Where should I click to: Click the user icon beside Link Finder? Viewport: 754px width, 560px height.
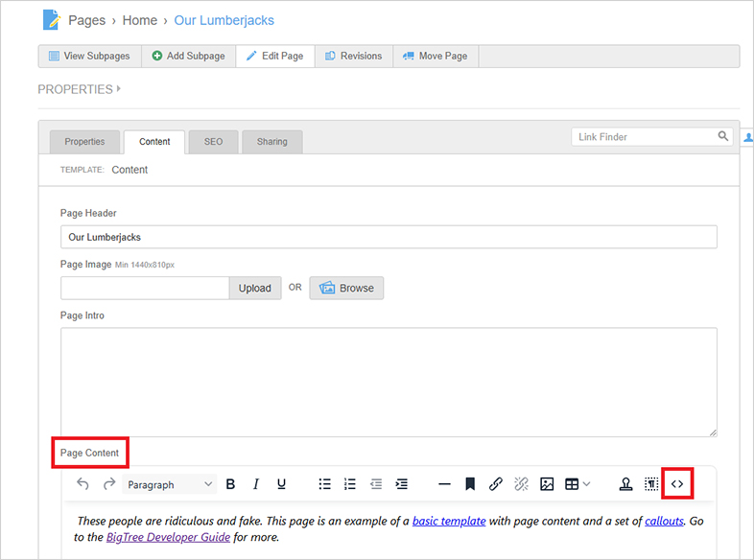pyautogui.click(x=747, y=138)
